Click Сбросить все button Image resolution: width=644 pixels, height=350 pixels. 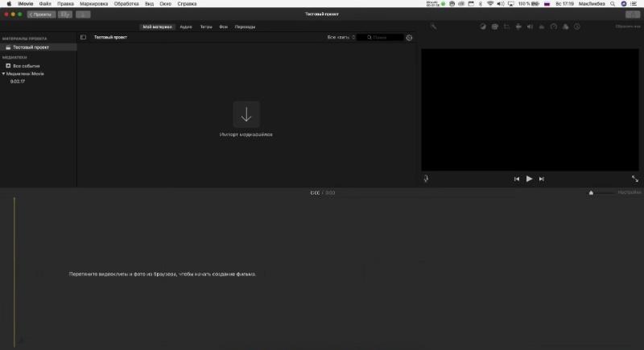628,27
